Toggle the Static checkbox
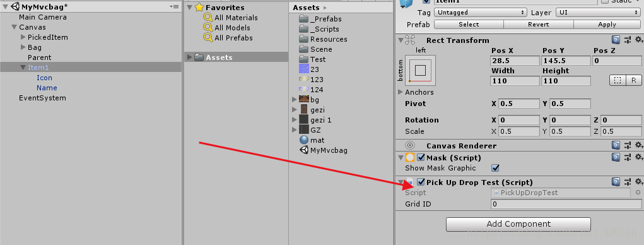Viewport: 644px width, 245px height. (x=605, y=2)
